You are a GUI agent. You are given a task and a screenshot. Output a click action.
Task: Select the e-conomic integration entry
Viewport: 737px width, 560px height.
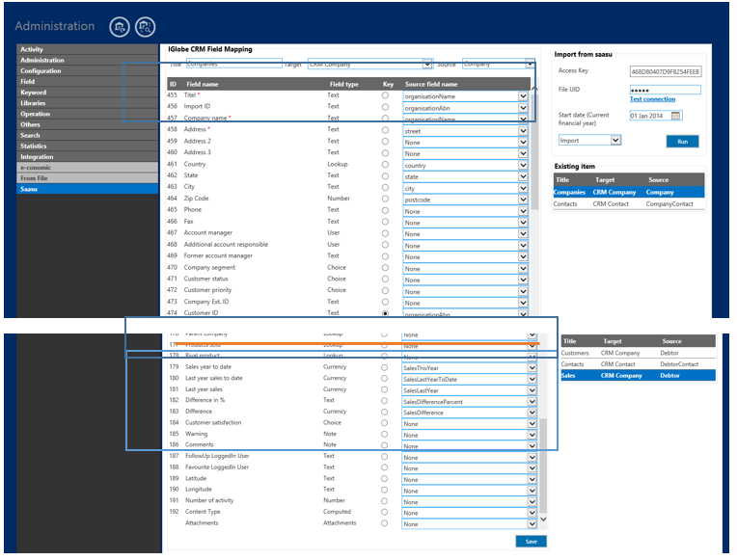click(x=88, y=168)
